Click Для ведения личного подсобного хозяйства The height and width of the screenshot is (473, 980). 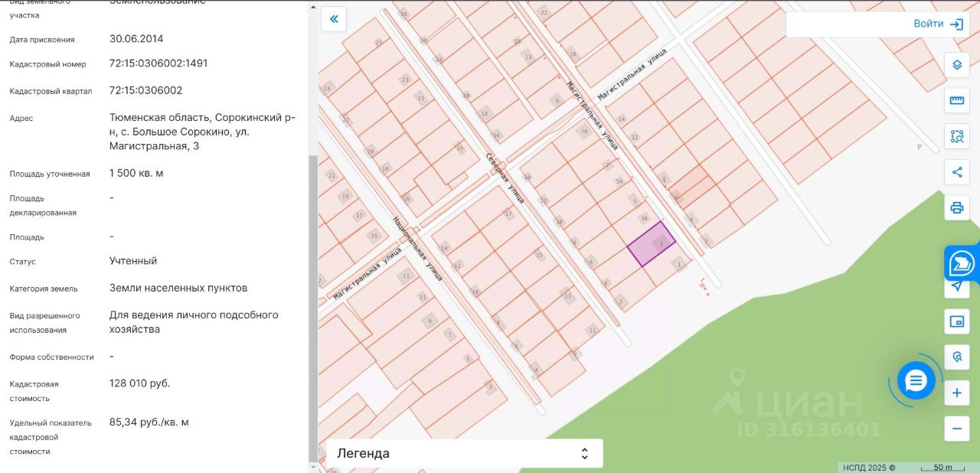tap(194, 322)
